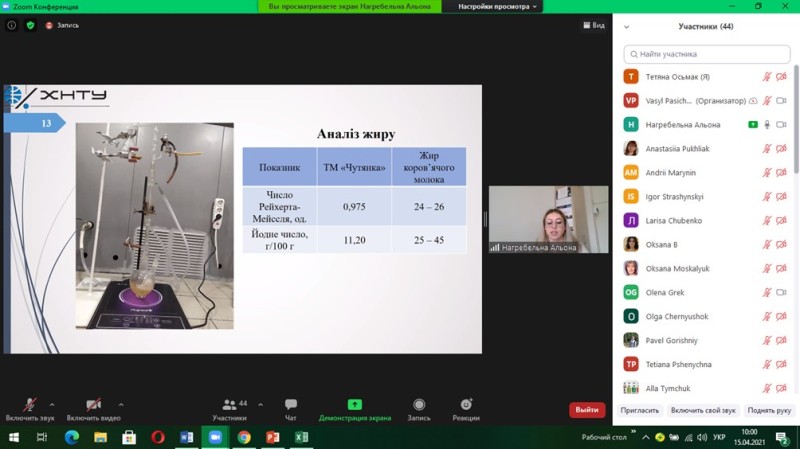
Task: Click microphone icon for Нагребельна Альона
Action: tap(767, 124)
